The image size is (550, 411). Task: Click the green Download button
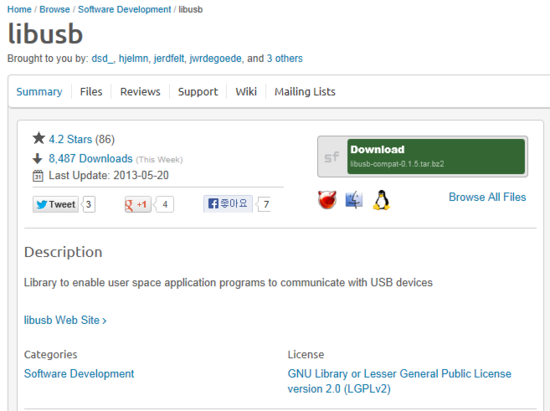pyautogui.click(x=436, y=156)
